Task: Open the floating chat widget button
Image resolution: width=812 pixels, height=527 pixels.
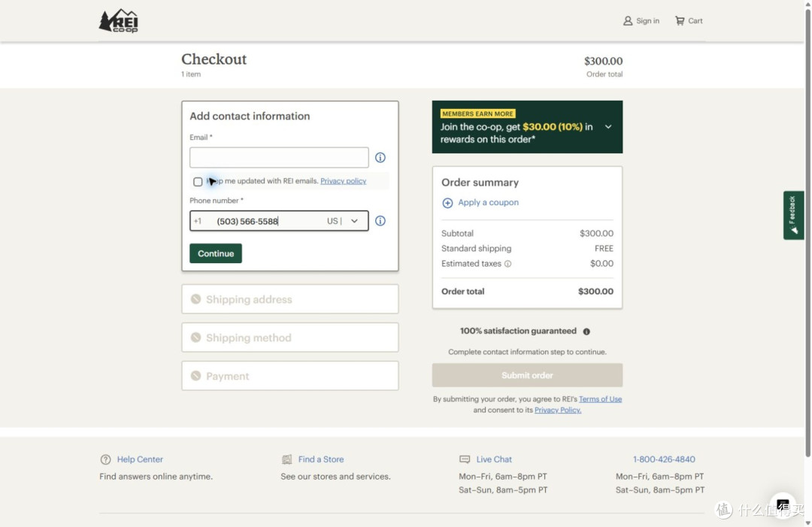Action: (783, 504)
